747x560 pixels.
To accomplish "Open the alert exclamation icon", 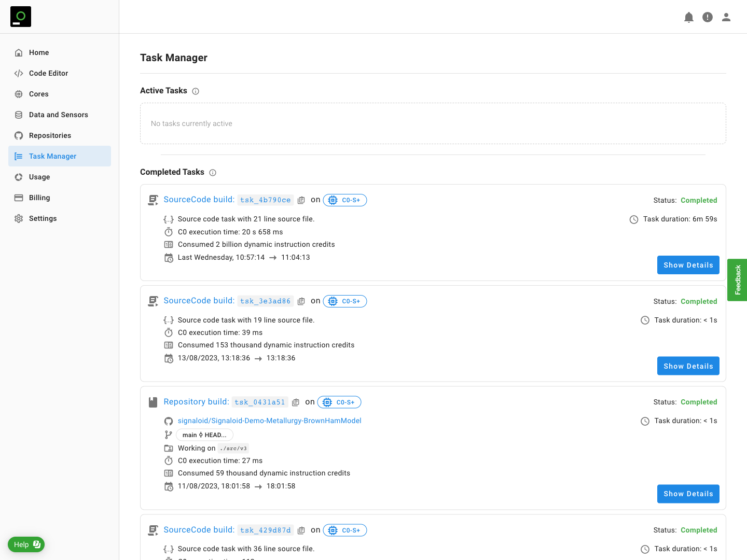I will (x=708, y=17).
